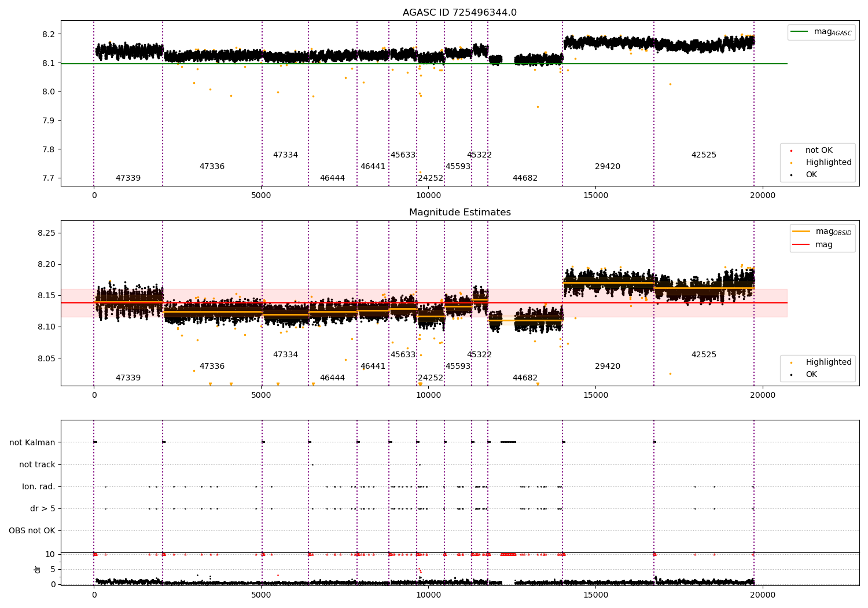Click OBSID label 29420 in AGASC ID plot

coord(608,167)
